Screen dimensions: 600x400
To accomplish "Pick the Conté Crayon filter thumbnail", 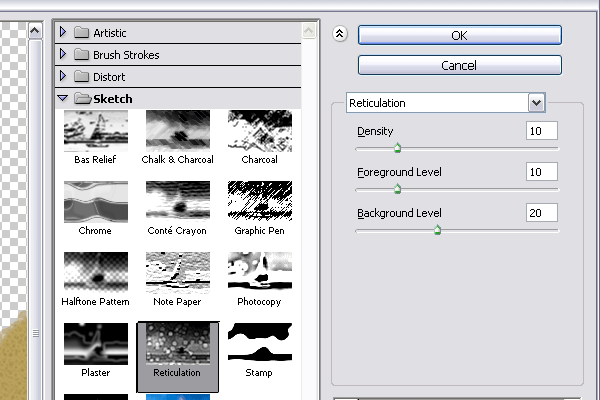I will pyautogui.click(x=178, y=202).
